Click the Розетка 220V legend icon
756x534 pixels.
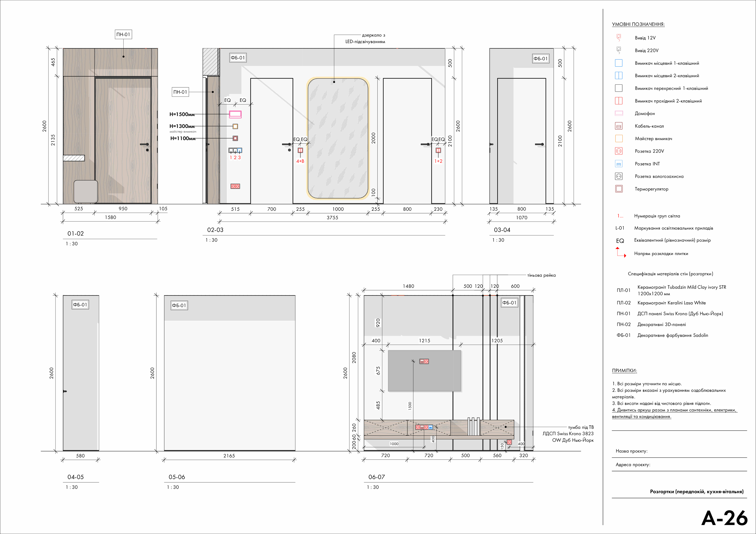[619, 151]
